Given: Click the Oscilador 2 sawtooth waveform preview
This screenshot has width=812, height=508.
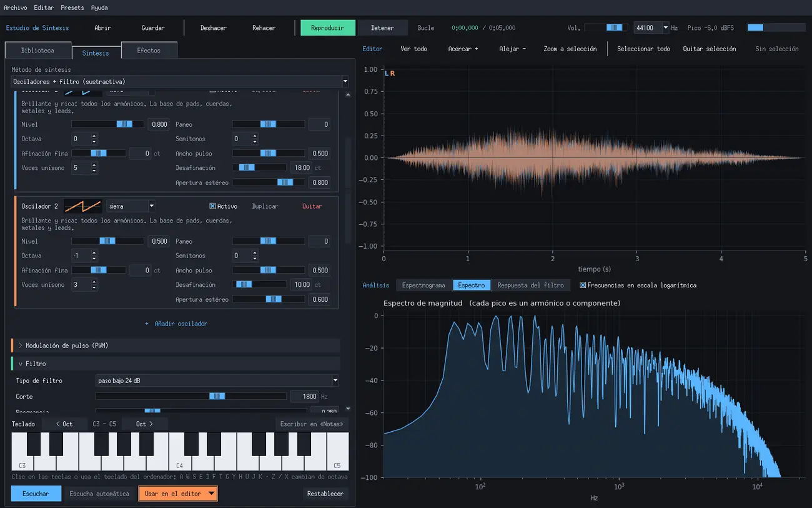Looking at the screenshot, I should pyautogui.click(x=83, y=206).
